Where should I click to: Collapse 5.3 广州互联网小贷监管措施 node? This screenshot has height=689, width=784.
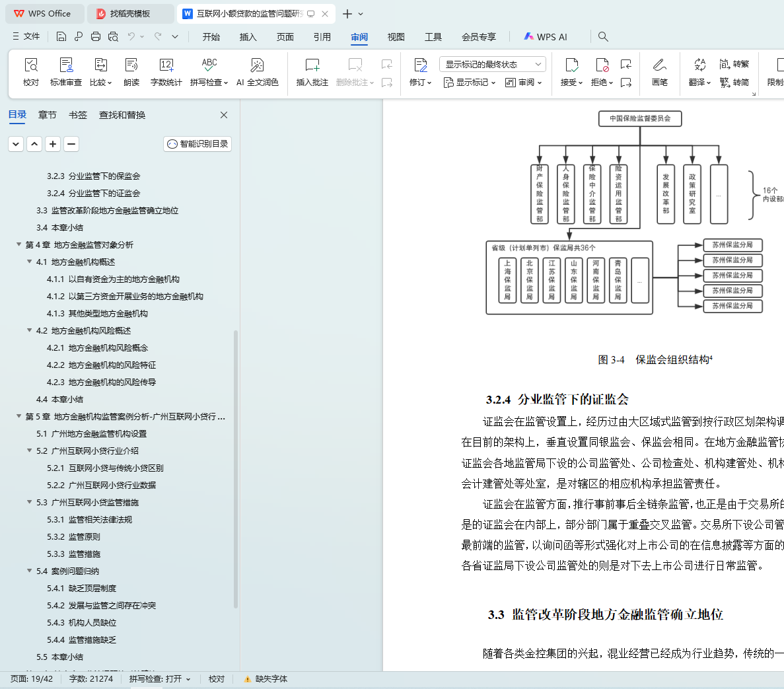pos(29,502)
